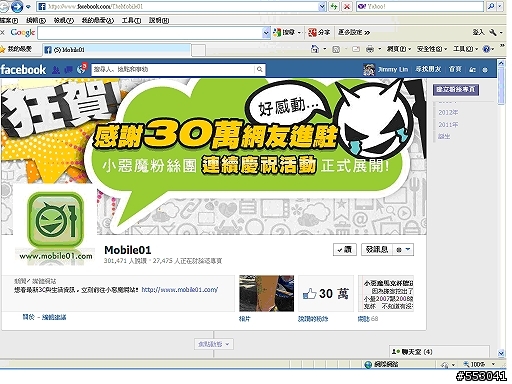512x384 pixels.
Task: Click the red Stop loading icon
Action: coord(347,6)
